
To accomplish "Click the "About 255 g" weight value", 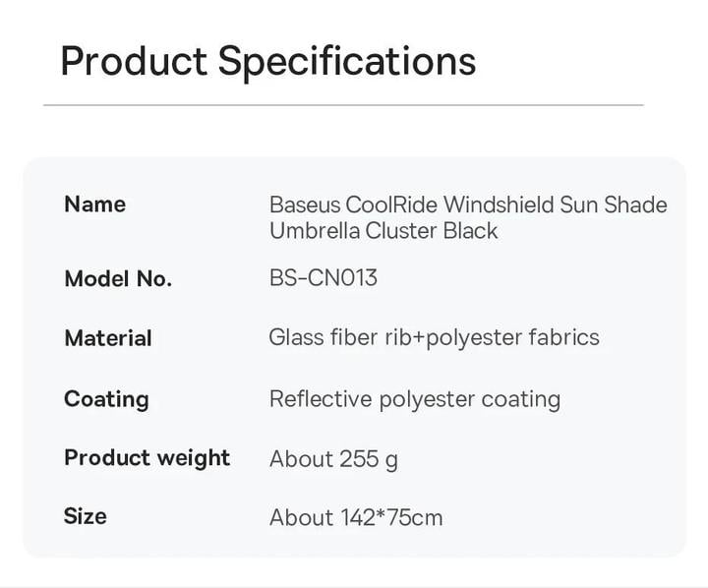I will click(333, 459).
